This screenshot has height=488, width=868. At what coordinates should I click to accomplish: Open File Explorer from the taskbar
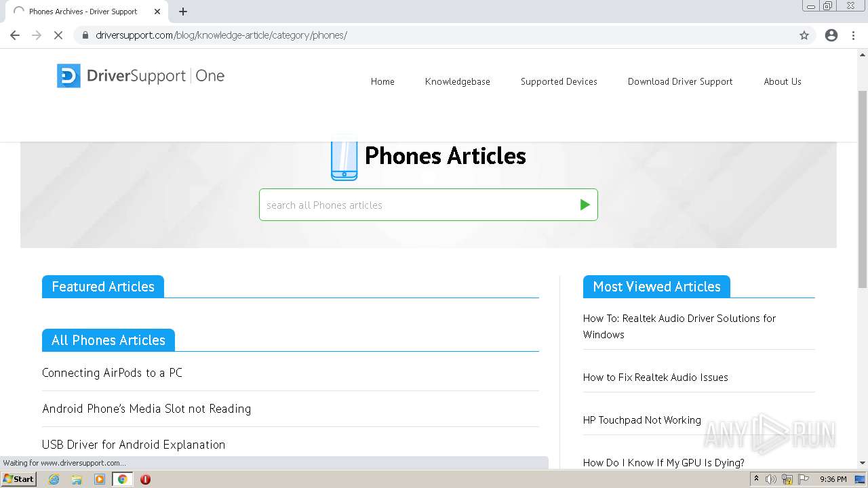pos(77,479)
